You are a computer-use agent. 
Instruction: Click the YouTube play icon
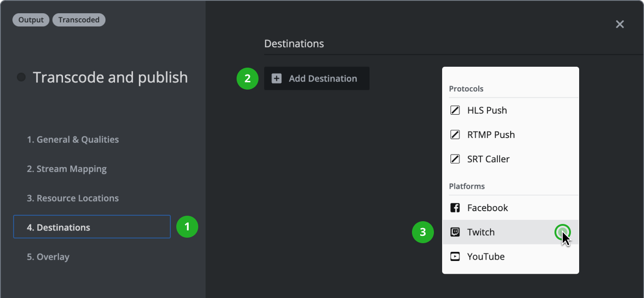455,256
